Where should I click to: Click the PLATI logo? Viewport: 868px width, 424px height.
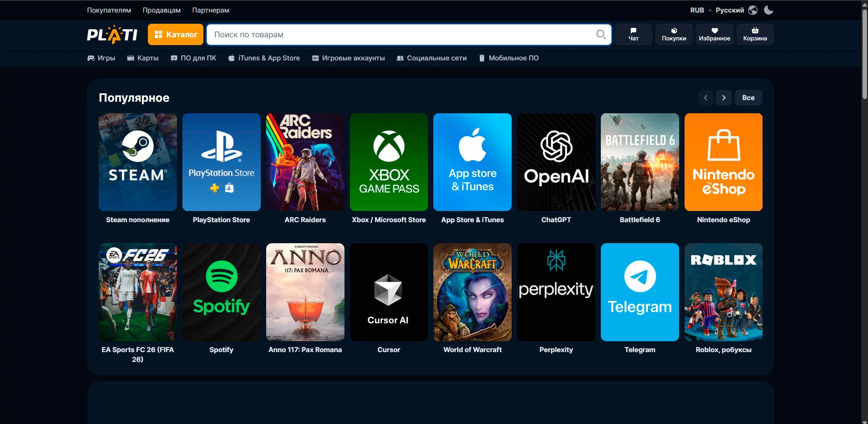tap(112, 34)
